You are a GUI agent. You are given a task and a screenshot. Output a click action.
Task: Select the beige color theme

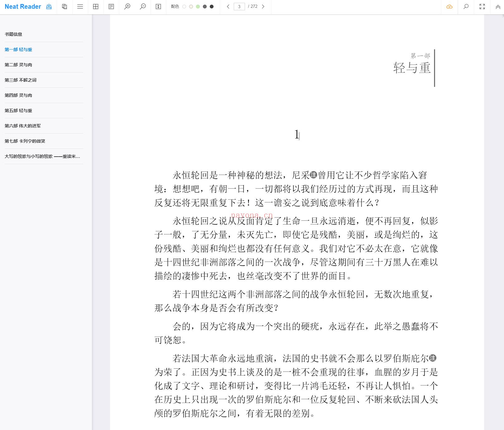191,7
